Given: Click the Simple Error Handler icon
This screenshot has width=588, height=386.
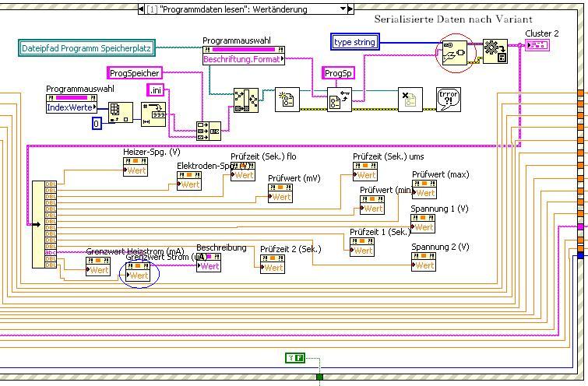Looking at the screenshot, I should [449, 100].
